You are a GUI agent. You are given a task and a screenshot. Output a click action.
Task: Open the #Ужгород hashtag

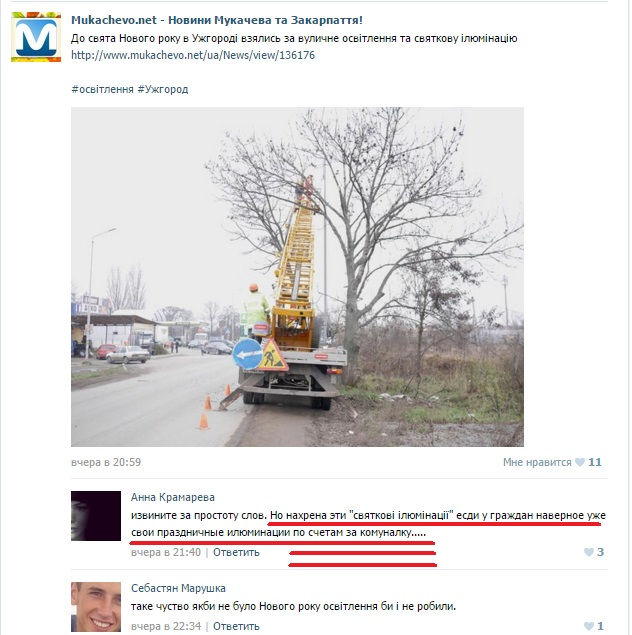click(x=163, y=89)
